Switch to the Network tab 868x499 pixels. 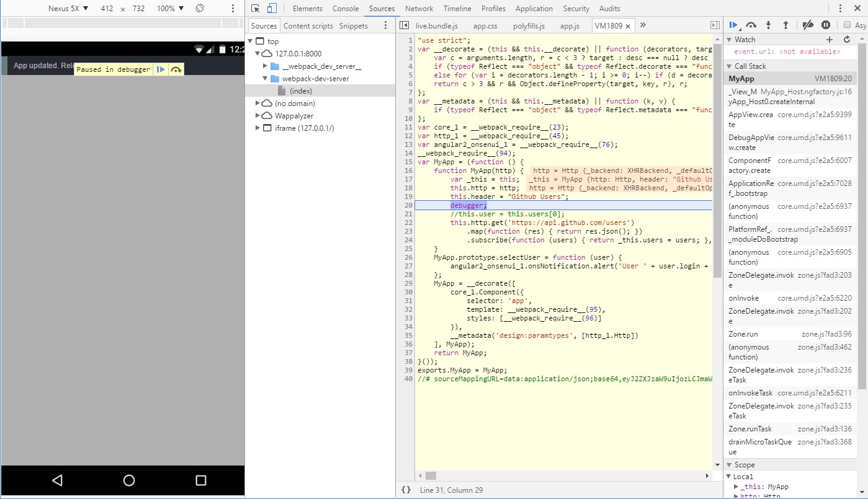tap(419, 9)
